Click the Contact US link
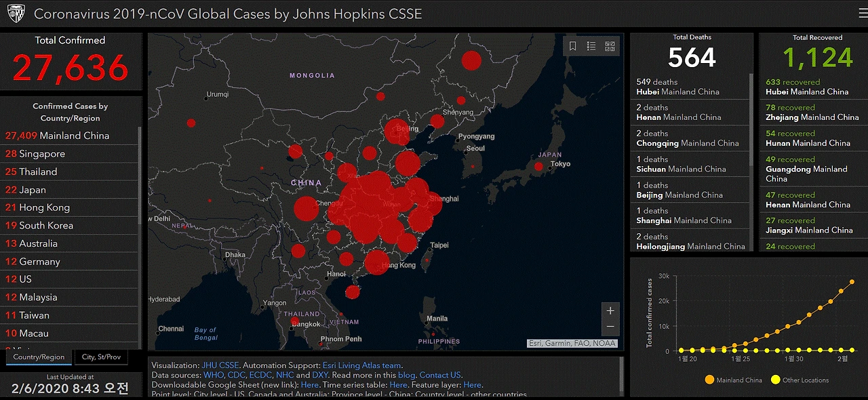 (440, 375)
